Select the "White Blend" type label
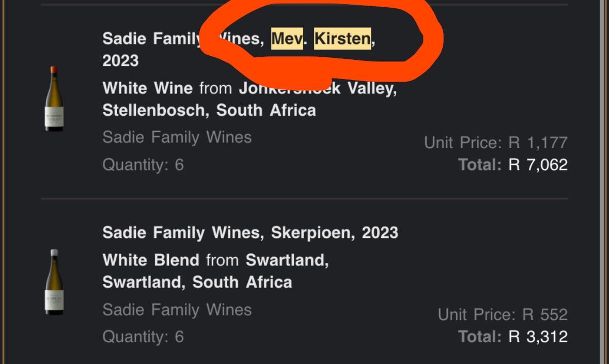The height and width of the screenshot is (364, 609). click(x=151, y=260)
